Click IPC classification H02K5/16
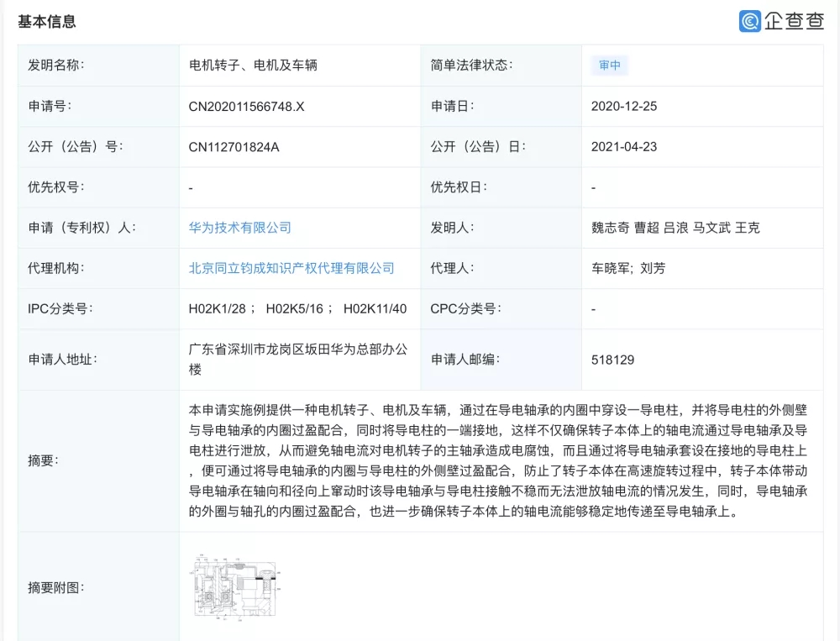840x641 pixels. click(295, 308)
